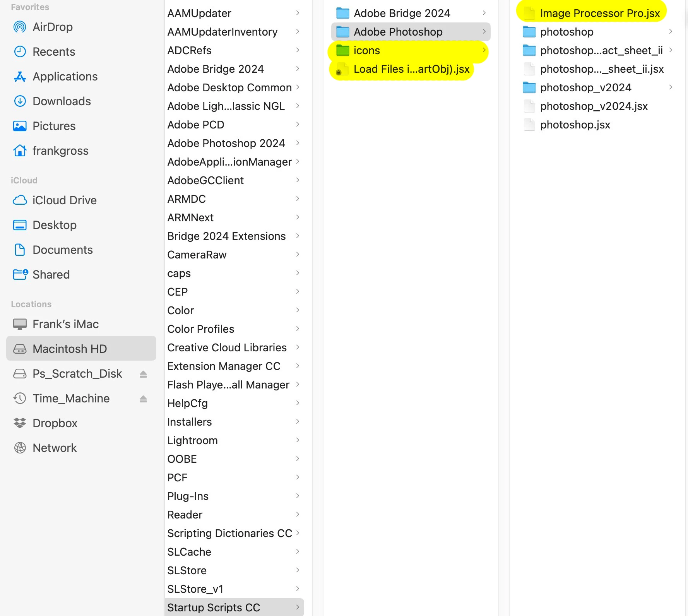Expand the icons folder chevron
The image size is (688, 616).
pyautogui.click(x=484, y=50)
